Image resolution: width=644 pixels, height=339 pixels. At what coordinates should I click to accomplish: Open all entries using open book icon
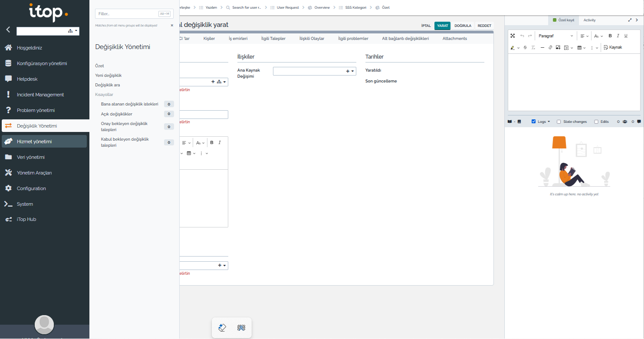point(509,122)
